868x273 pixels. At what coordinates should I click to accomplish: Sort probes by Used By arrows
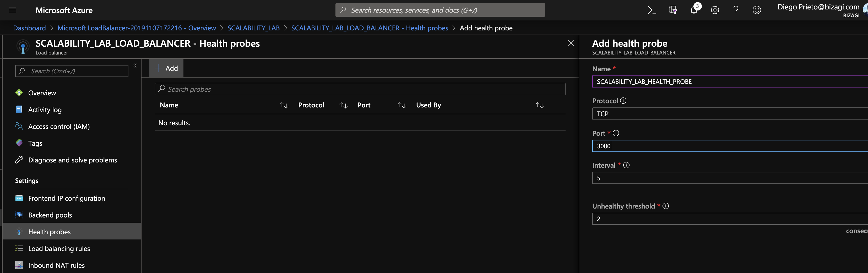(x=540, y=105)
